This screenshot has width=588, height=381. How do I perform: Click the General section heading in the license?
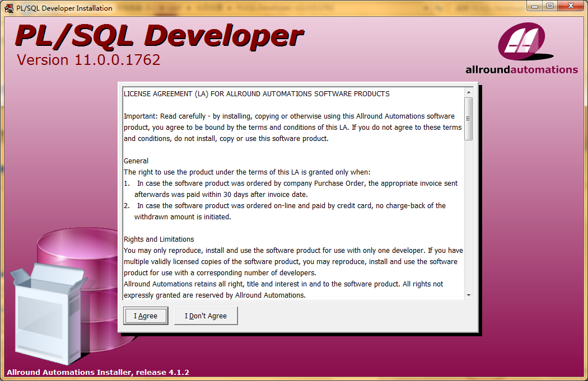pos(136,161)
